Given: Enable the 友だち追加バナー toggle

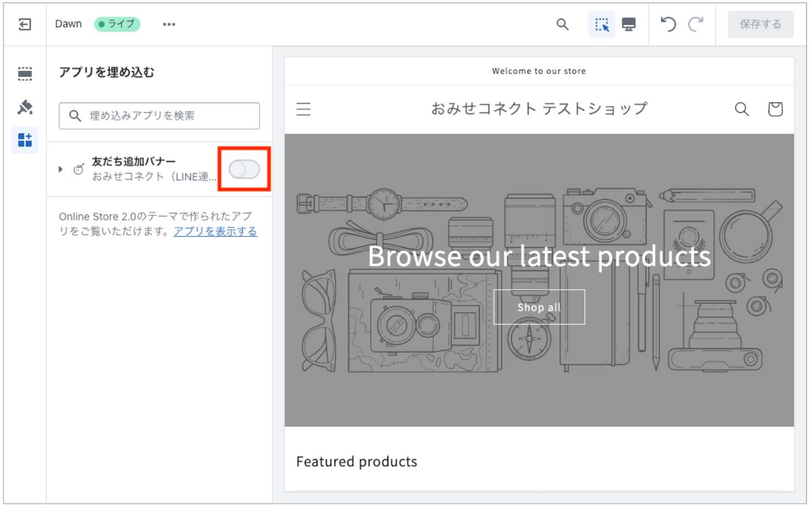Looking at the screenshot, I should pyautogui.click(x=244, y=169).
